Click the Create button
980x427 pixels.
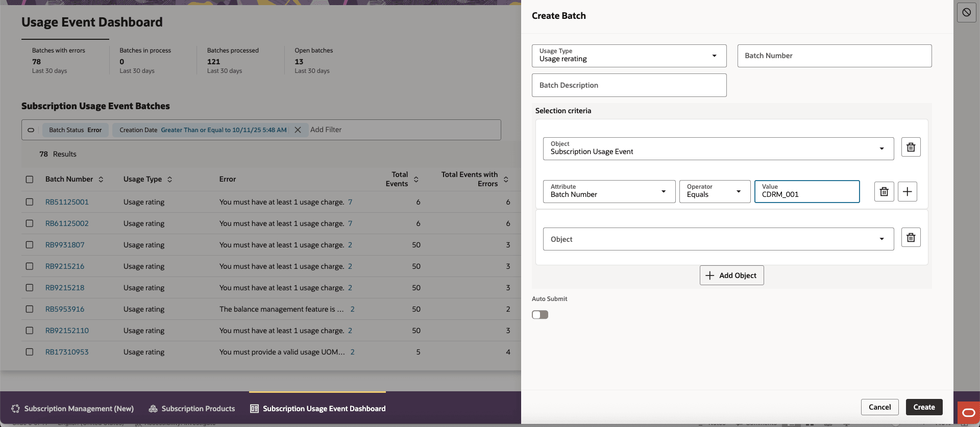click(924, 407)
